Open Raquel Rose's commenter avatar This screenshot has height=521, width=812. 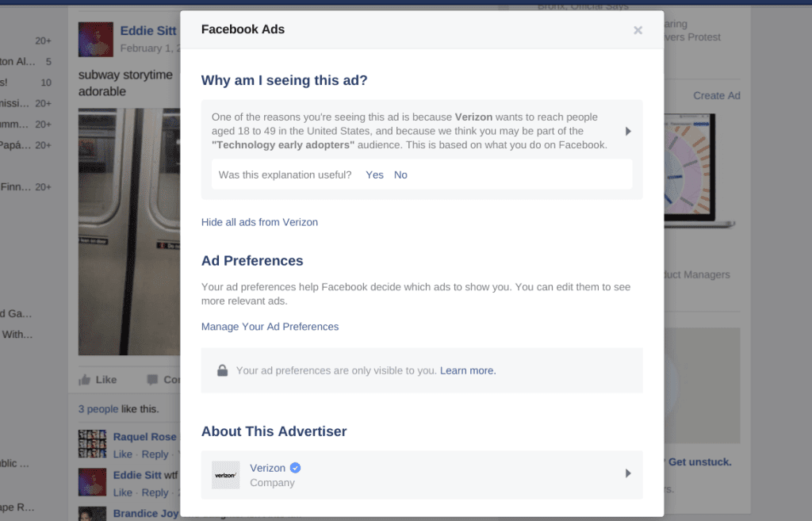click(92, 444)
